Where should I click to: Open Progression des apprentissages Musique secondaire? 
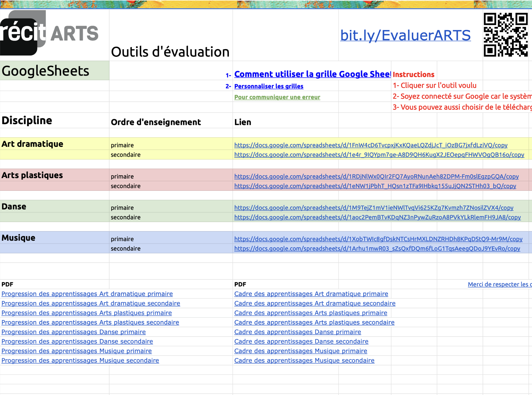(80, 361)
